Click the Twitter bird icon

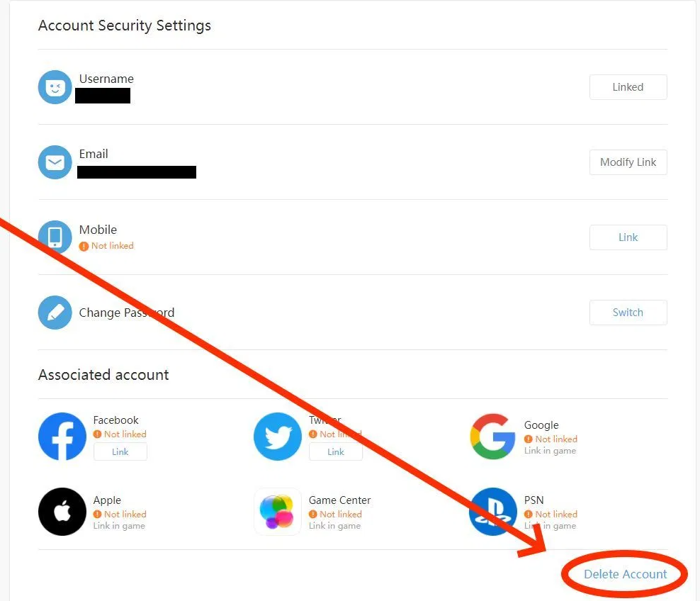(x=278, y=437)
